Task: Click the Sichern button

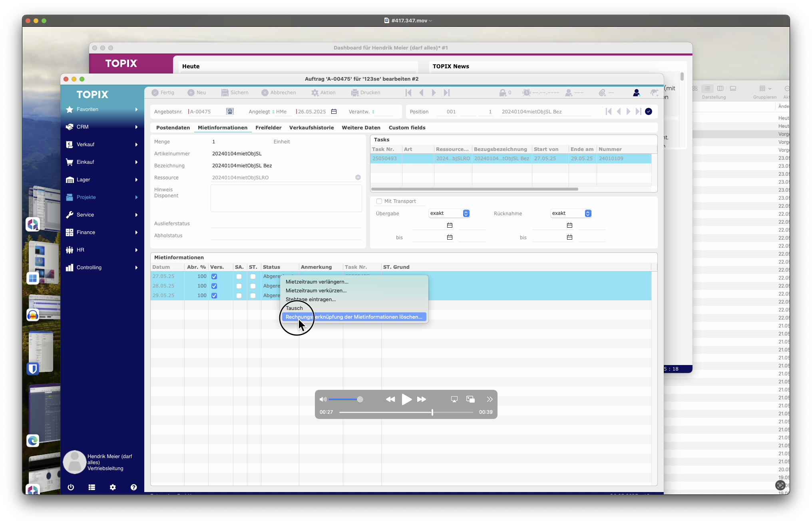Action: pos(235,93)
